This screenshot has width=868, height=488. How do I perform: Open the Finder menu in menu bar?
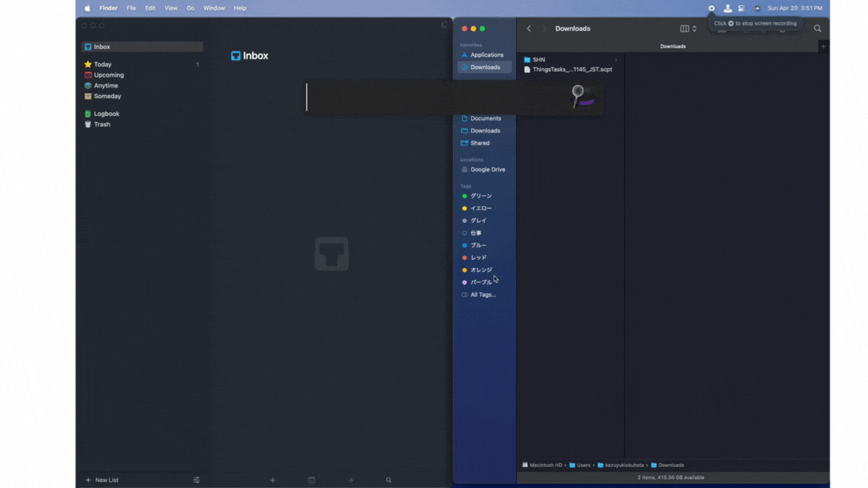(x=108, y=8)
